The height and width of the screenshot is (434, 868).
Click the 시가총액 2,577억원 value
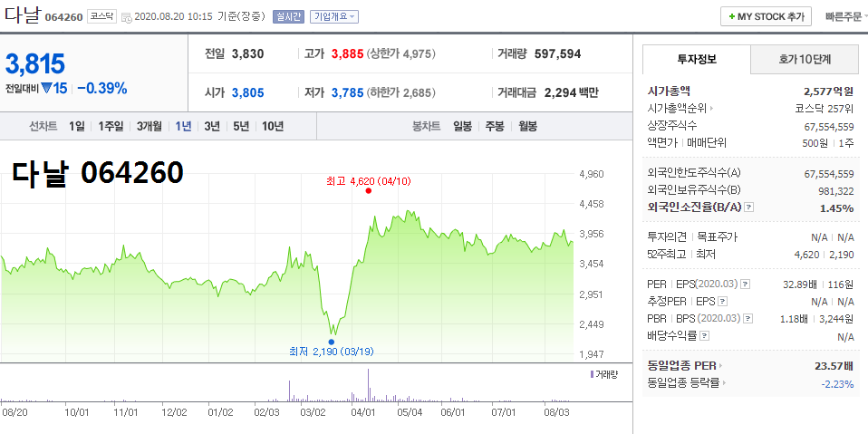point(829,92)
